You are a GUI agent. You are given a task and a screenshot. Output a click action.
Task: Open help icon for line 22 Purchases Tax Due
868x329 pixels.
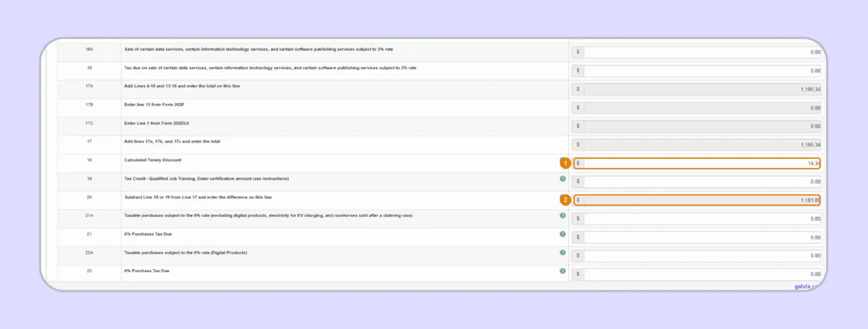pos(562,271)
